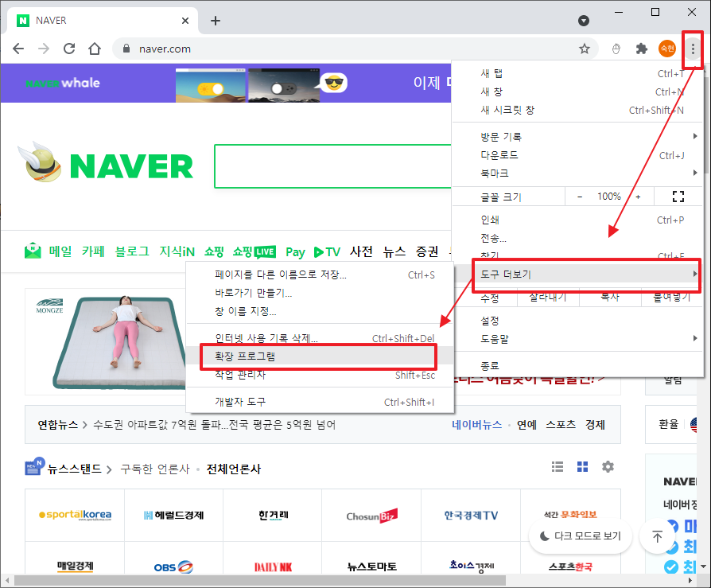The image size is (711, 588).
Task: Click the naver.com address bar
Action: [x=354, y=49]
